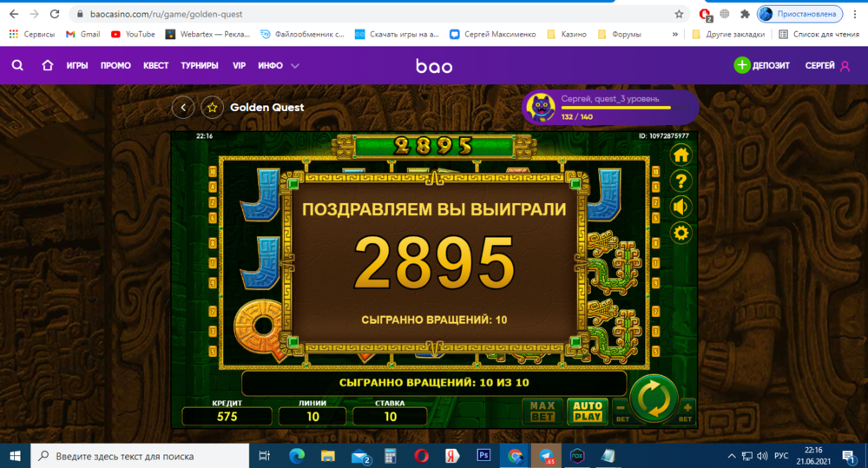Toggle the AUTO PLAY button
Image resolution: width=868 pixels, height=468 pixels.
click(x=588, y=412)
